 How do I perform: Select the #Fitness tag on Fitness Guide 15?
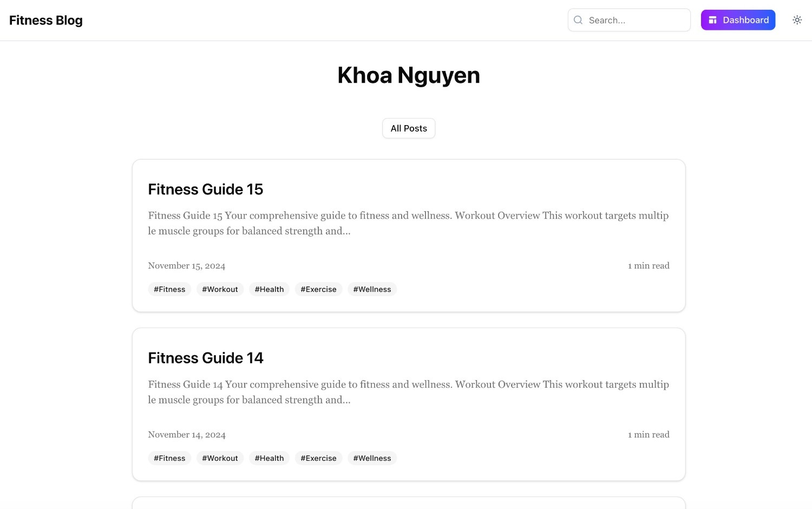point(169,289)
